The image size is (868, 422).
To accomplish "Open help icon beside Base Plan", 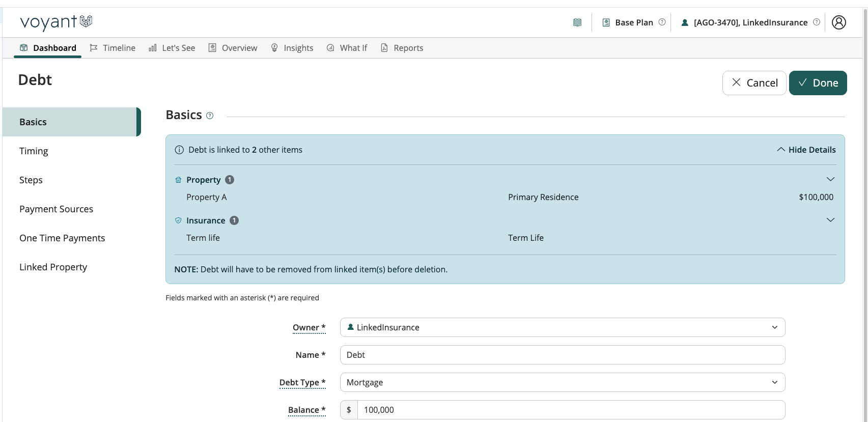I will (662, 22).
